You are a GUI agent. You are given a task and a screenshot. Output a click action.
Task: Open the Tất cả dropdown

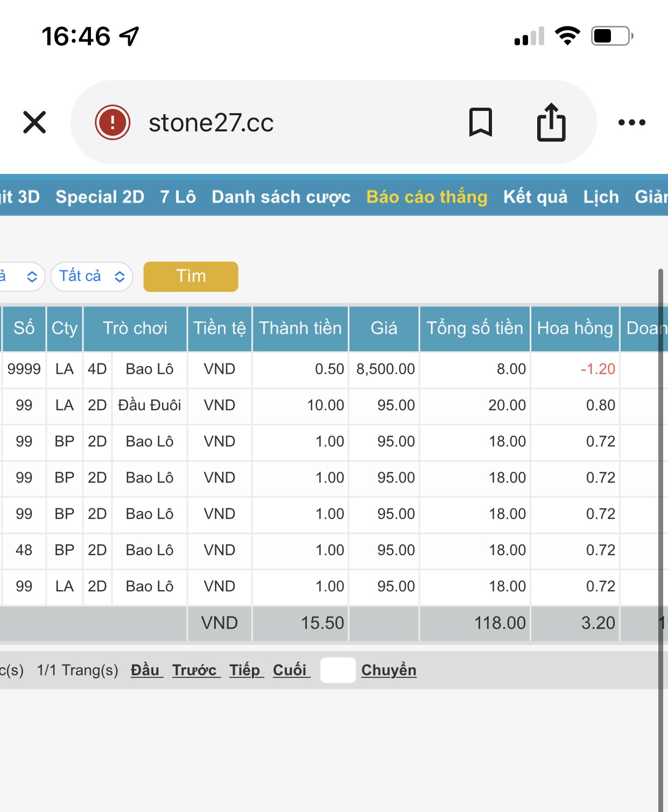(x=92, y=276)
